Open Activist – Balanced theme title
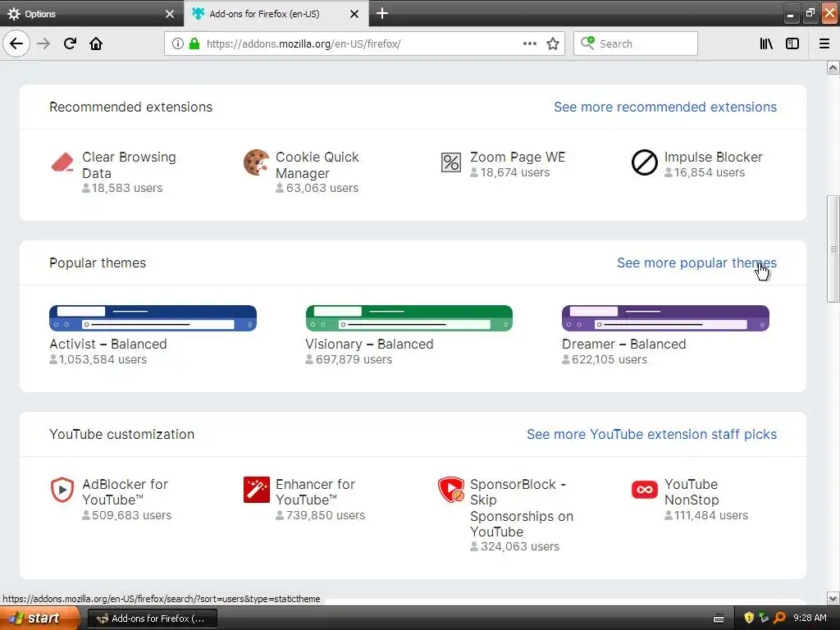 tap(108, 344)
